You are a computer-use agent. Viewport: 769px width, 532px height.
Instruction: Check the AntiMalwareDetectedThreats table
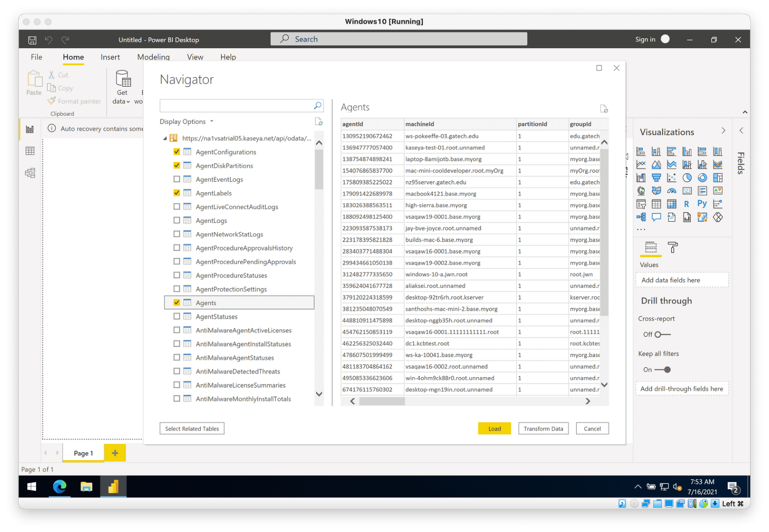177,371
